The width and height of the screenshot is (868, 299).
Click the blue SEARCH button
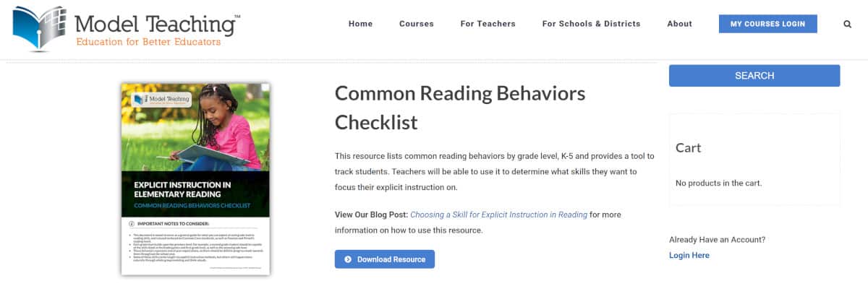coord(754,76)
